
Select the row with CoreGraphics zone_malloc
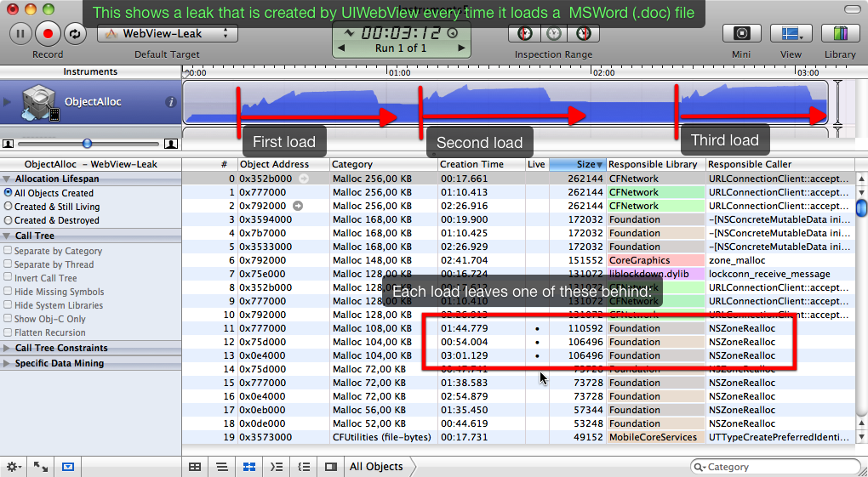pyautogui.click(x=519, y=260)
